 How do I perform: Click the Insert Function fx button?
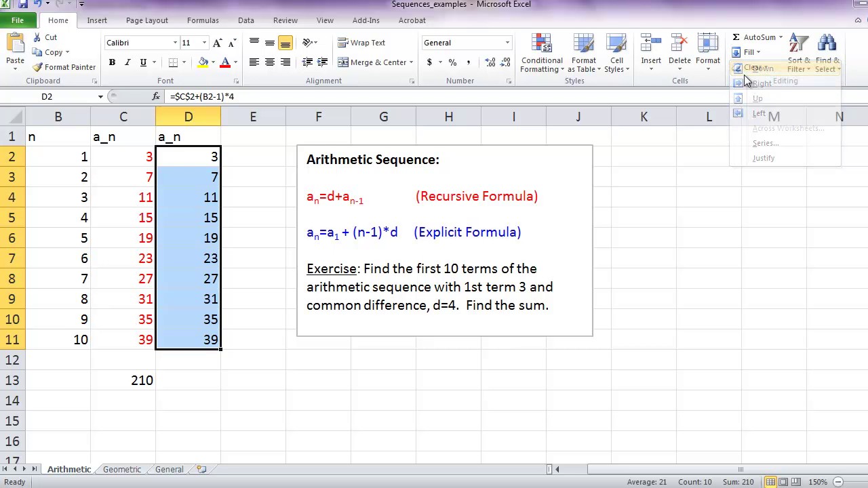point(156,96)
